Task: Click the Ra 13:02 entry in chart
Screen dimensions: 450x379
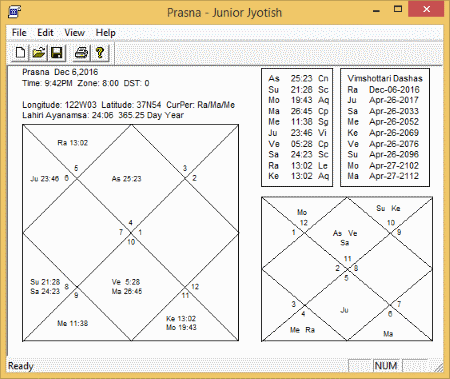Action: 73,143
